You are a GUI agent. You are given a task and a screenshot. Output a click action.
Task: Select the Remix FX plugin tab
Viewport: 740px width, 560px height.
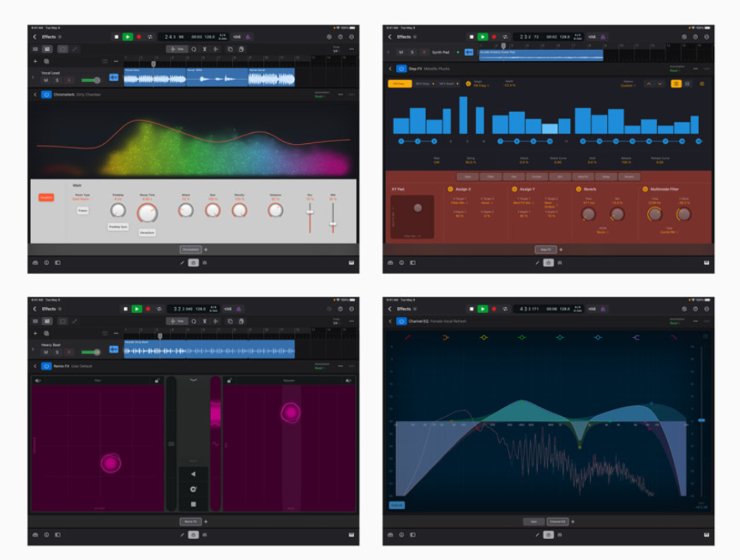(x=190, y=522)
